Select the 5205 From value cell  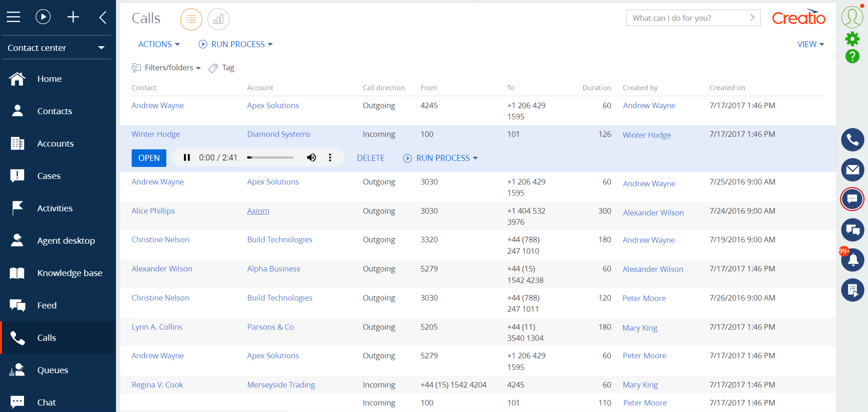[429, 327]
